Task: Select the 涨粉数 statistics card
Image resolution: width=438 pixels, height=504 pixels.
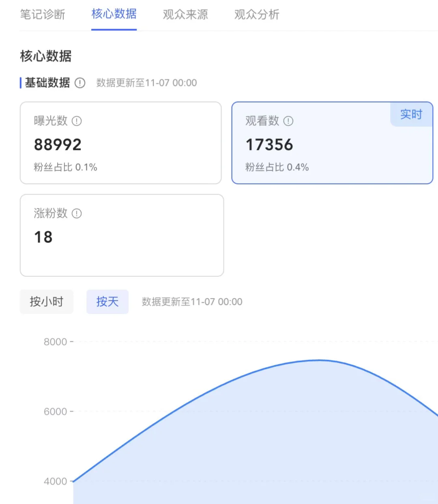Action: tap(122, 235)
